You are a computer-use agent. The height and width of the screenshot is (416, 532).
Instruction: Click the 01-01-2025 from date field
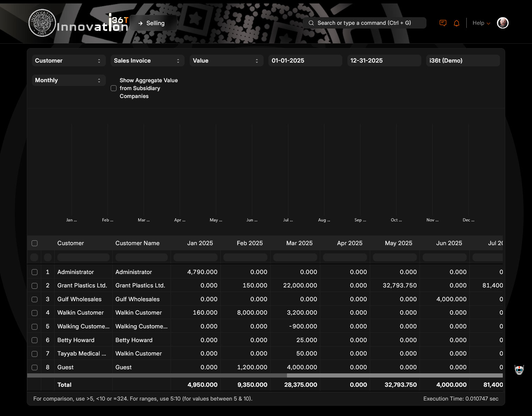click(305, 61)
